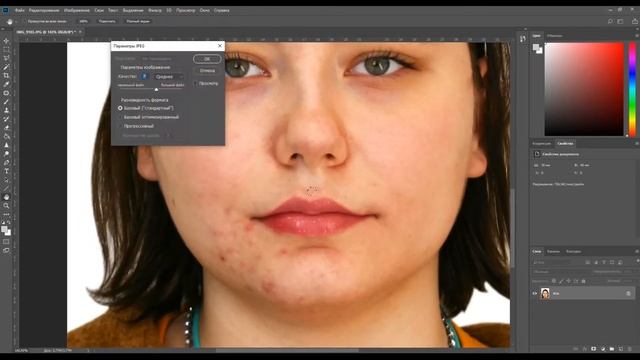Click the delete layer trash icon
This screenshot has width=640, height=360.
(x=630, y=349)
